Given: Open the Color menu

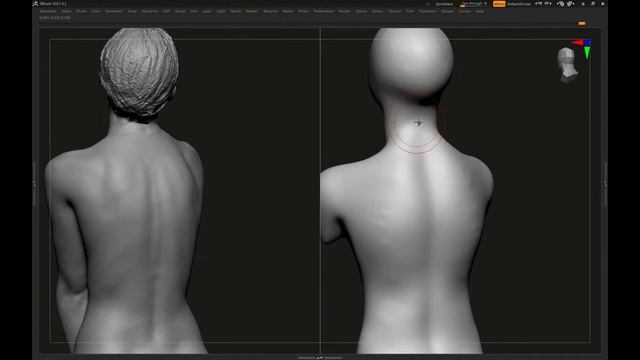Looking at the screenshot, I should tap(96, 11).
